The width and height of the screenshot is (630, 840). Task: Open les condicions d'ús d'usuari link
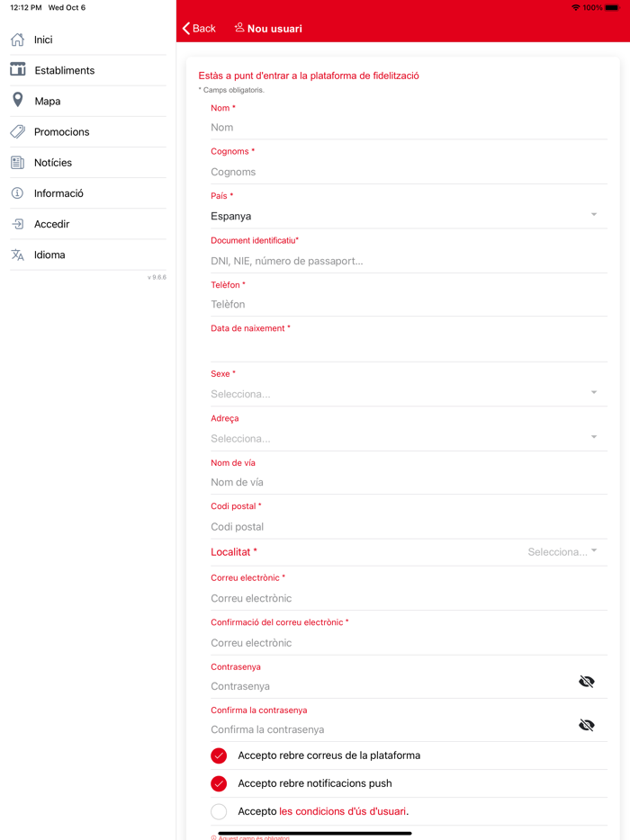(x=343, y=811)
